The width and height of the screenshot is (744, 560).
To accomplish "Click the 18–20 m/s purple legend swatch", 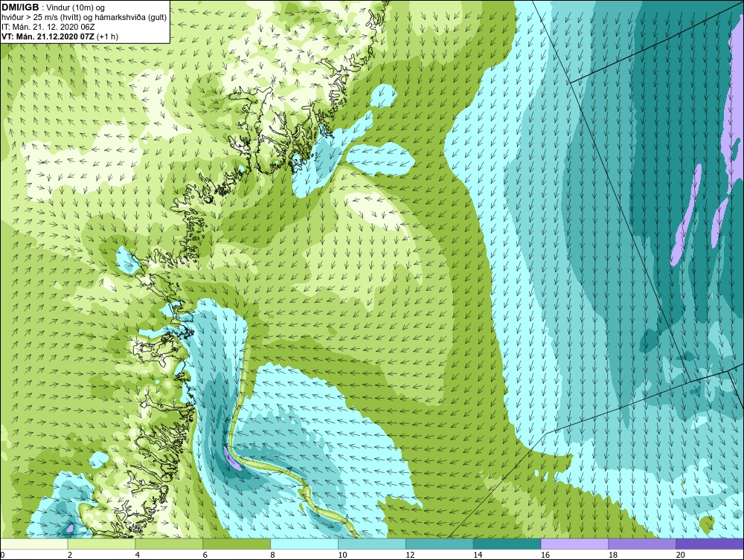I will pyautogui.click(x=643, y=544).
